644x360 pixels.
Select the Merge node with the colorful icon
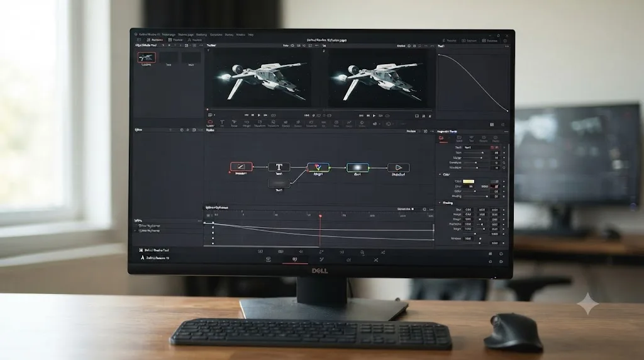click(x=318, y=167)
